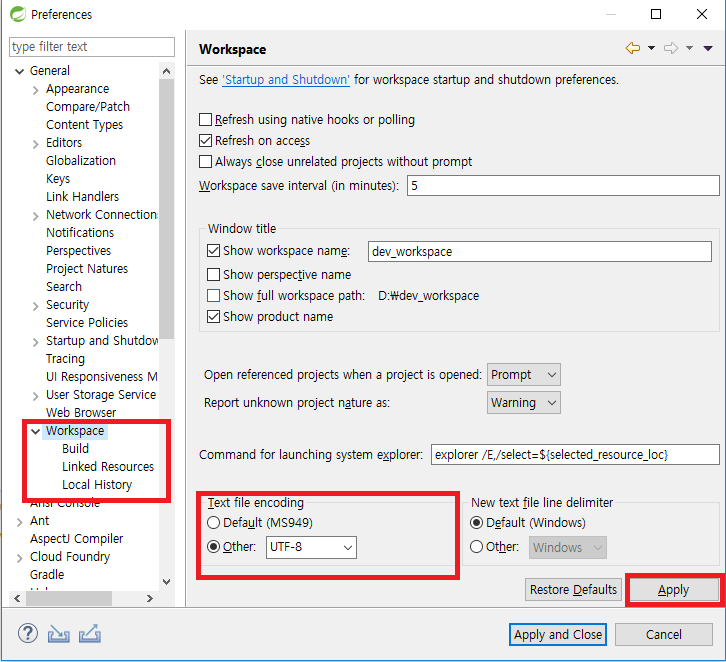Open the Keys preference page
This screenshot has height=662, width=726.
coord(58,179)
